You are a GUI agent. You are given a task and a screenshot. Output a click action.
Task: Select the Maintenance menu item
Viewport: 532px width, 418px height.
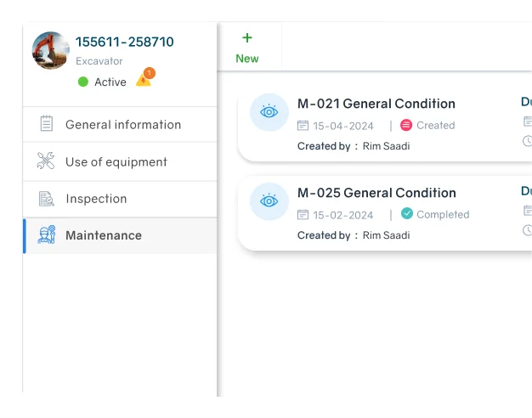click(x=104, y=235)
